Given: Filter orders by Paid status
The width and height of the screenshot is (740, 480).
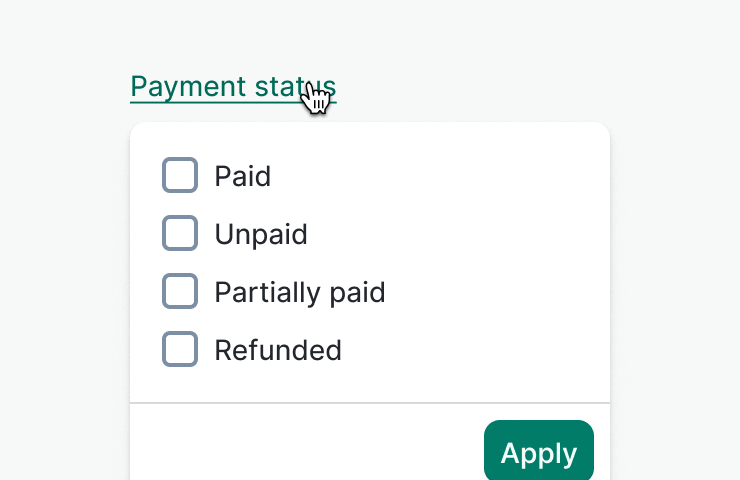Looking at the screenshot, I should click(180, 176).
